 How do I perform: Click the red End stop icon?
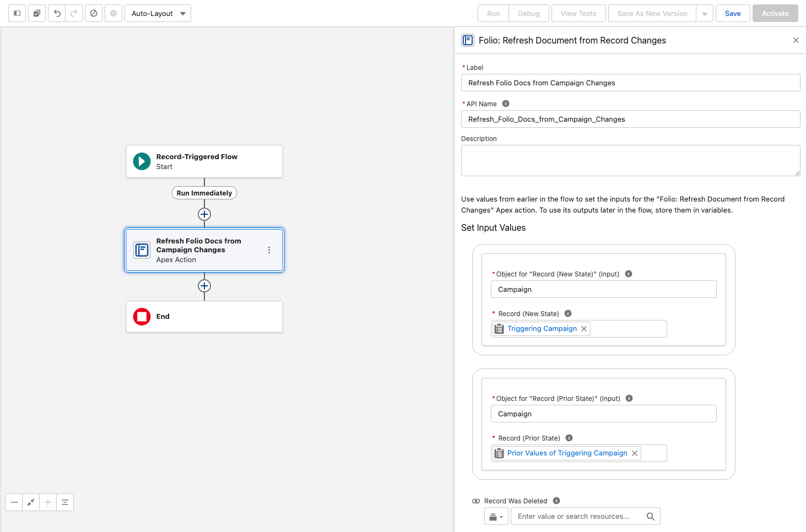(142, 317)
